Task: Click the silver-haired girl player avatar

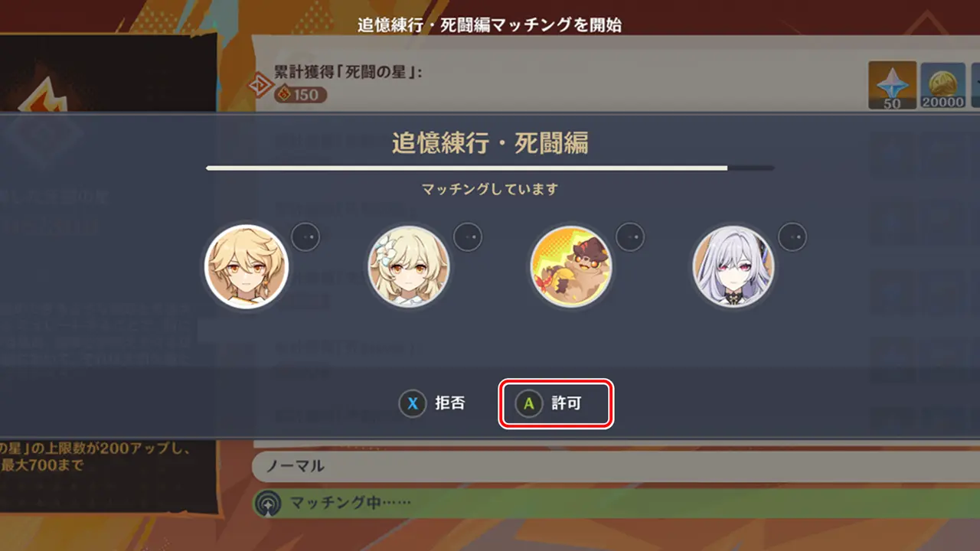Action: [x=733, y=266]
